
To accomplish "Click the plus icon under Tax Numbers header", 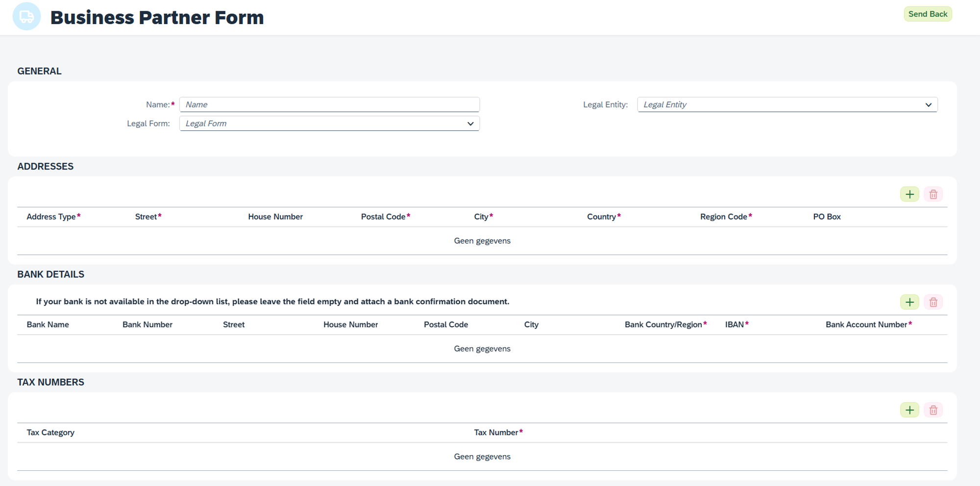I will coord(910,410).
